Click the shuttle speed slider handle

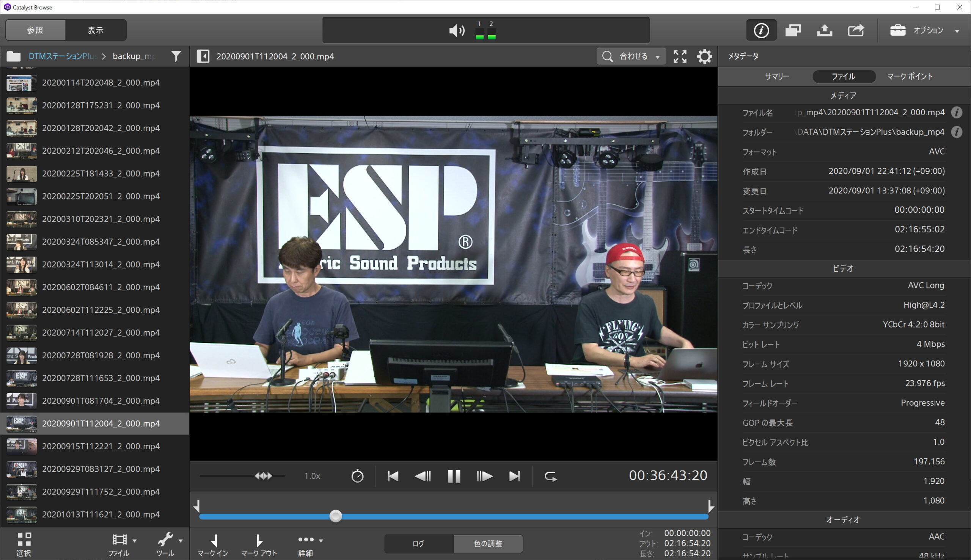tap(264, 476)
